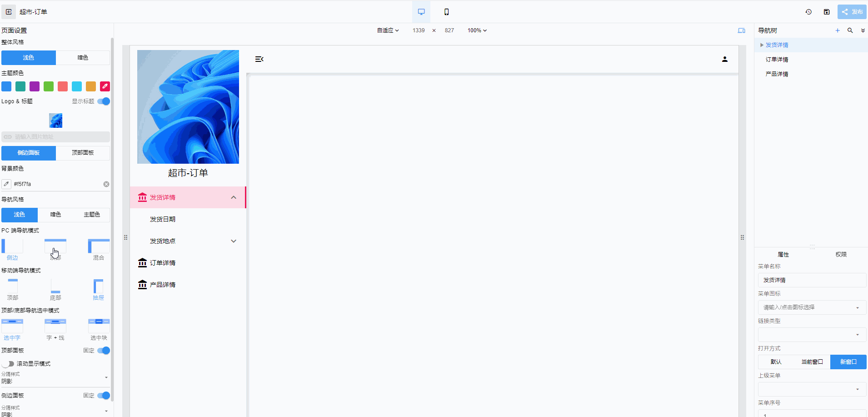Viewport: 868px width, 417px height.
Task: Open the 100% zoom dropdown
Action: 477,30
